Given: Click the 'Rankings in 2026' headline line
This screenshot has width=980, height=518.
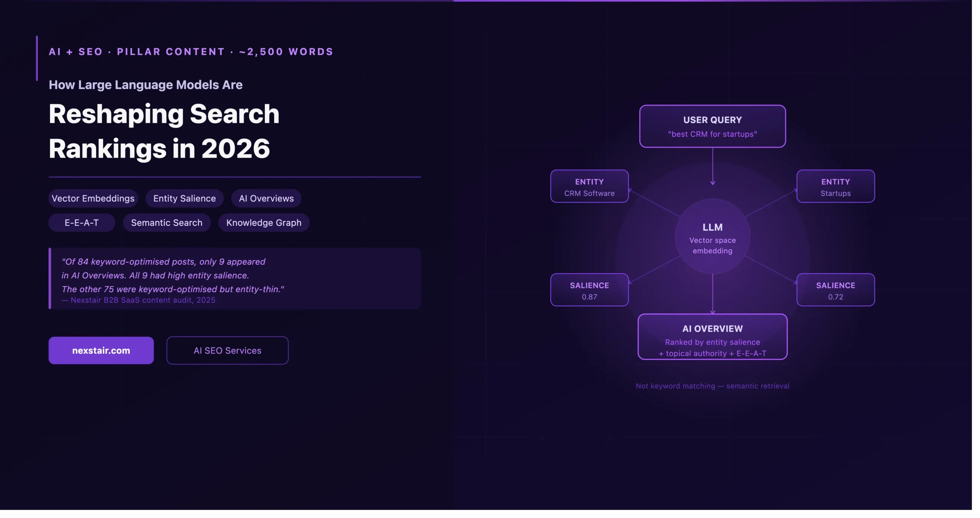Looking at the screenshot, I should [159, 148].
